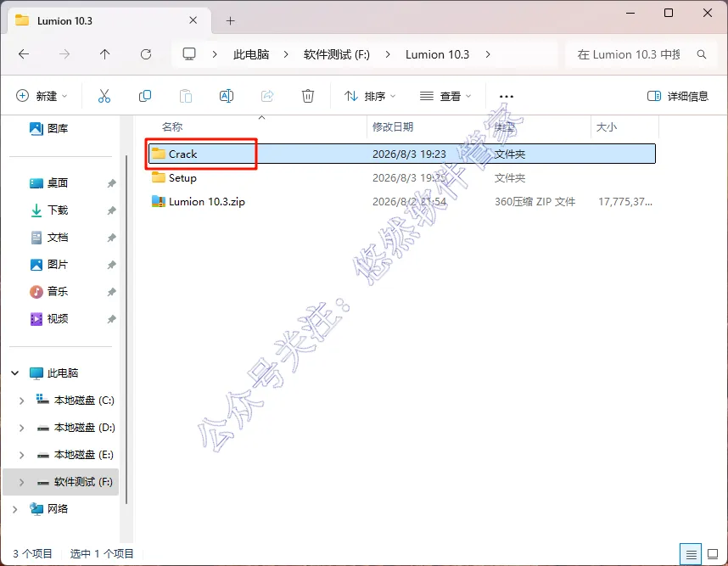The image size is (728, 566).
Task: Go forward with the right arrow
Action: 64,54
